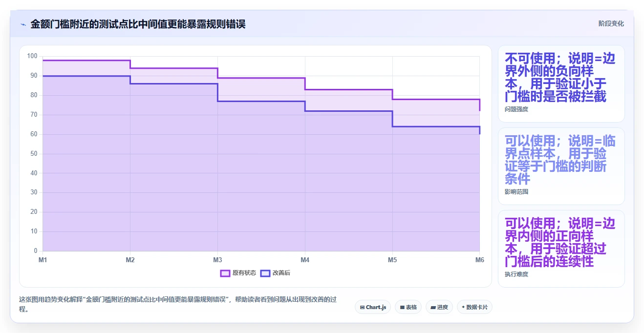This screenshot has height=333, width=644.
Task: Toggle the 原有状态 legend swatch
Action: (225, 273)
